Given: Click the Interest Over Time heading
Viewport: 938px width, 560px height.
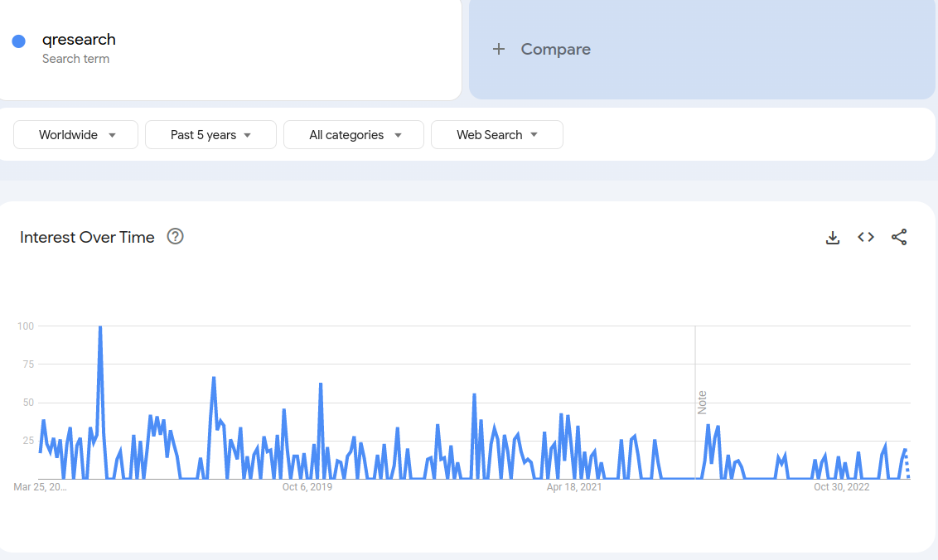Looking at the screenshot, I should (87, 238).
